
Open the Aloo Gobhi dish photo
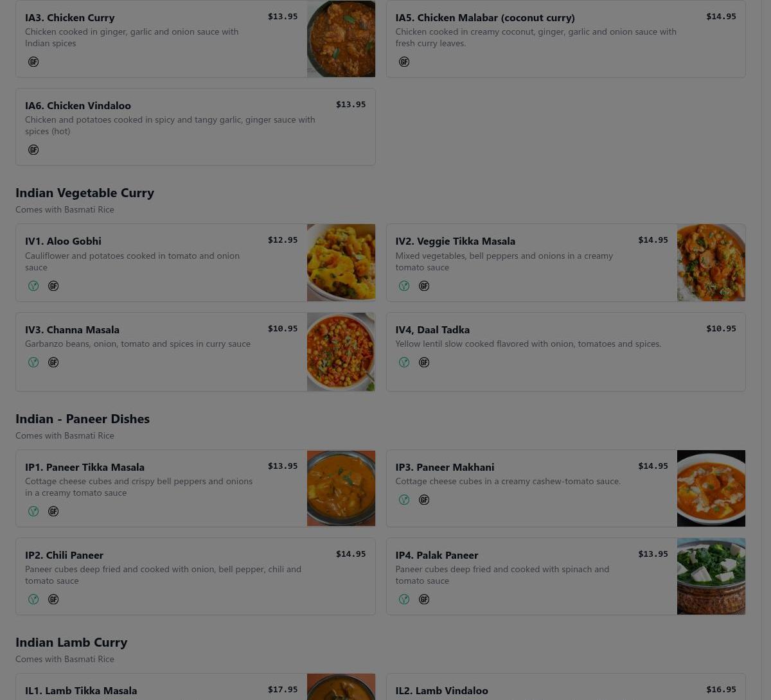point(341,263)
